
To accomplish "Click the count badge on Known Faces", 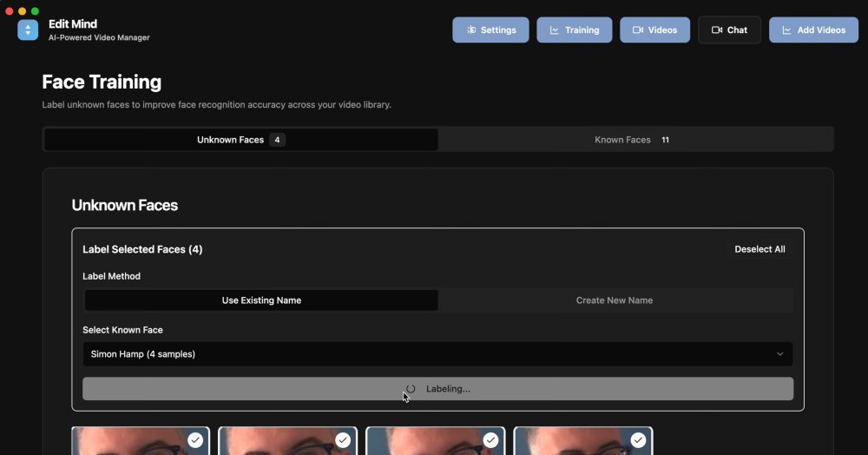I will [x=665, y=140].
